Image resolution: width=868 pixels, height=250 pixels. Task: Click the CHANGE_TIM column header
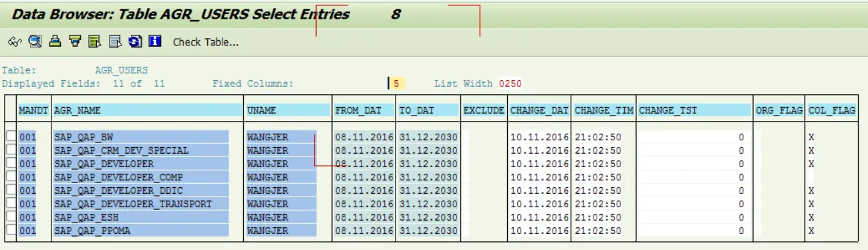[604, 110]
